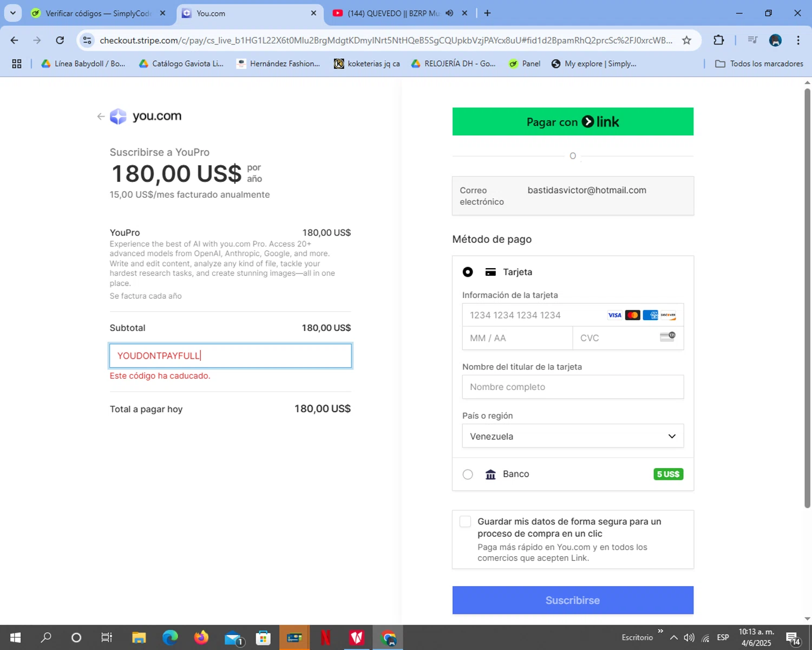
Task: Open Catálogo Gaviota bookmark
Action: click(181, 64)
